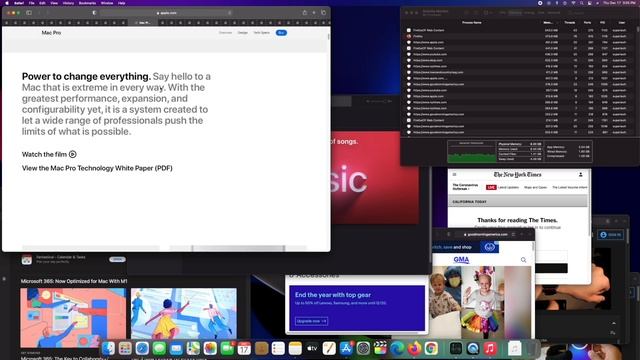Open Control Center in the menu bar
The image size is (640, 360).
pos(589,3)
